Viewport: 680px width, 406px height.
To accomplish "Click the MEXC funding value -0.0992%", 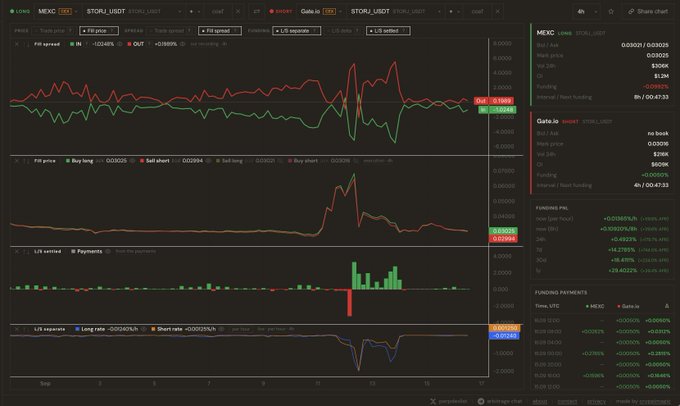I will [655, 87].
